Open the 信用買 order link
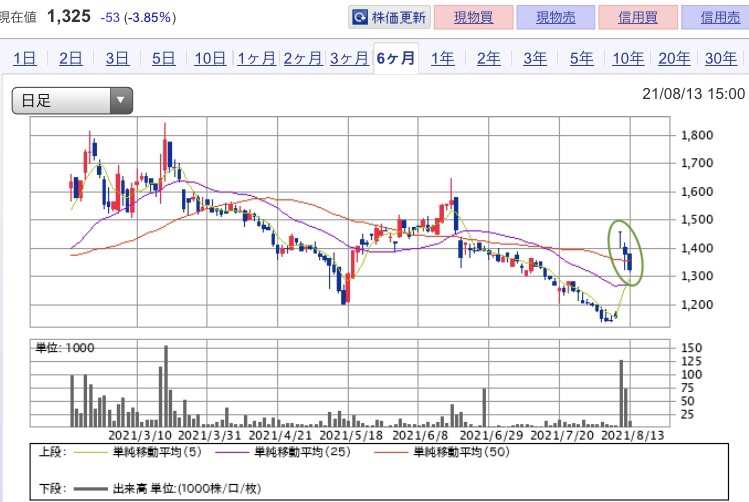 click(638, 18)
